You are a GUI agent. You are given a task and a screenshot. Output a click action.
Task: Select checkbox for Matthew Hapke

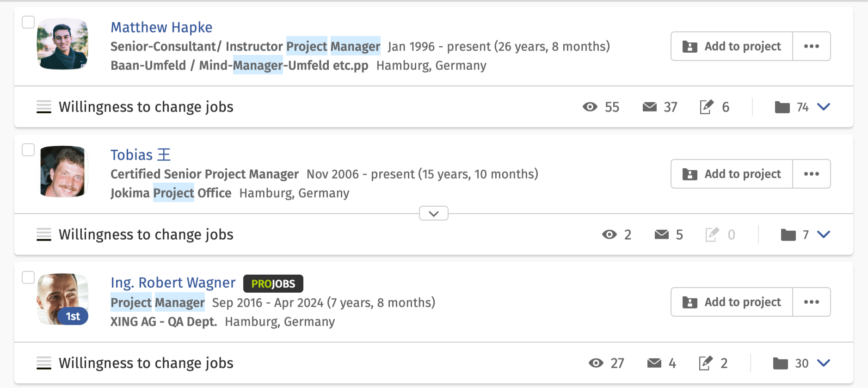(28, 22)
